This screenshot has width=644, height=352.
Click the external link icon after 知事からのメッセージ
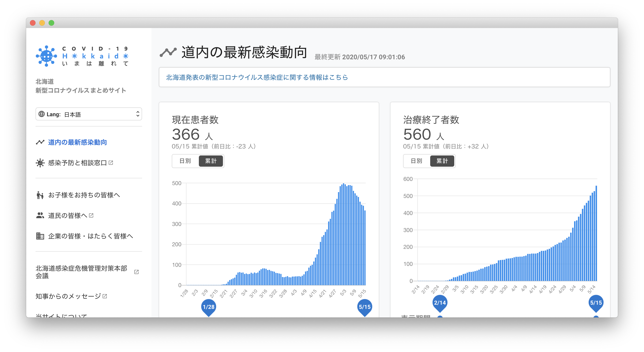click(105, 296)
